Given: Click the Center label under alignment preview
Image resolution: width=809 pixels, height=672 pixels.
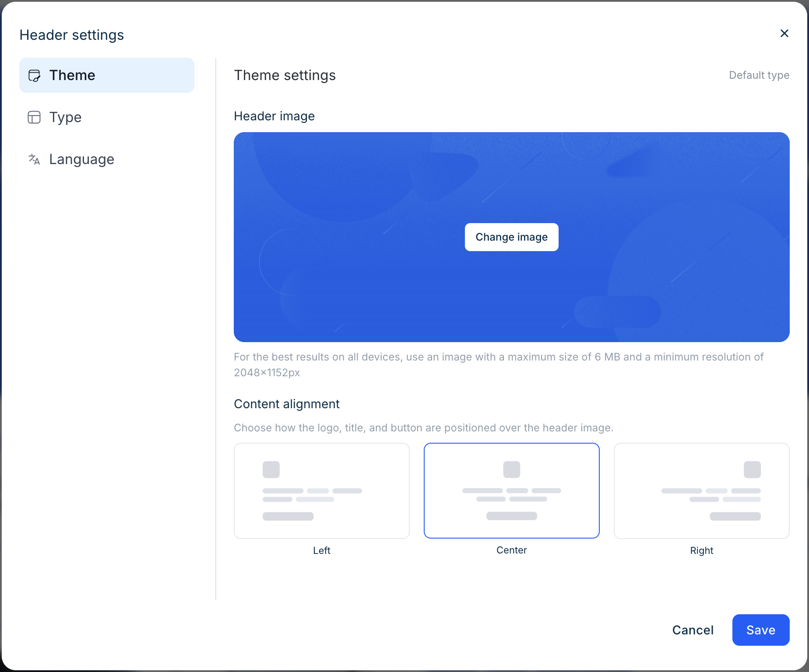Looking at the screenshot, I should coord(511,550).
